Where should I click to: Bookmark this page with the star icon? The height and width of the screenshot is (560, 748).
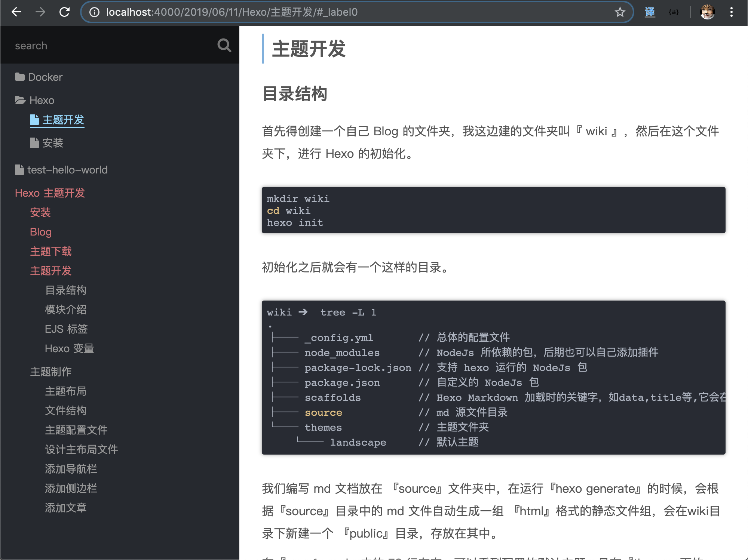620,12
